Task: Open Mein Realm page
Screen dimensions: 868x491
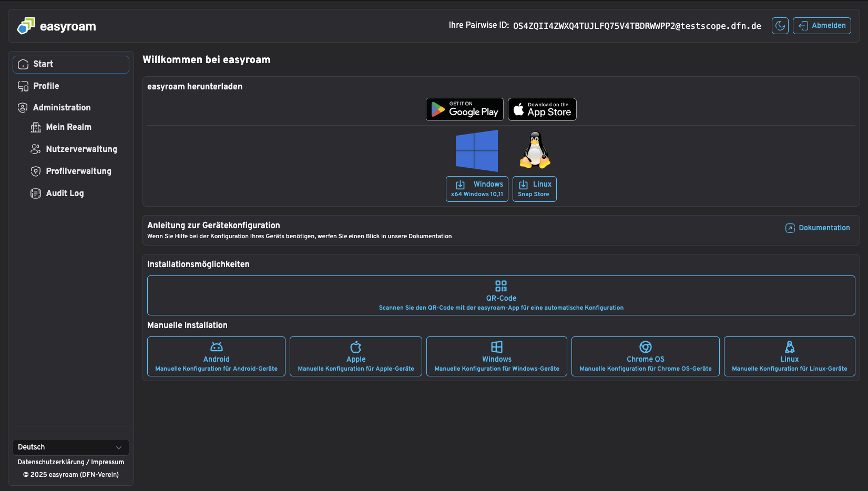Action: [68, 127]
